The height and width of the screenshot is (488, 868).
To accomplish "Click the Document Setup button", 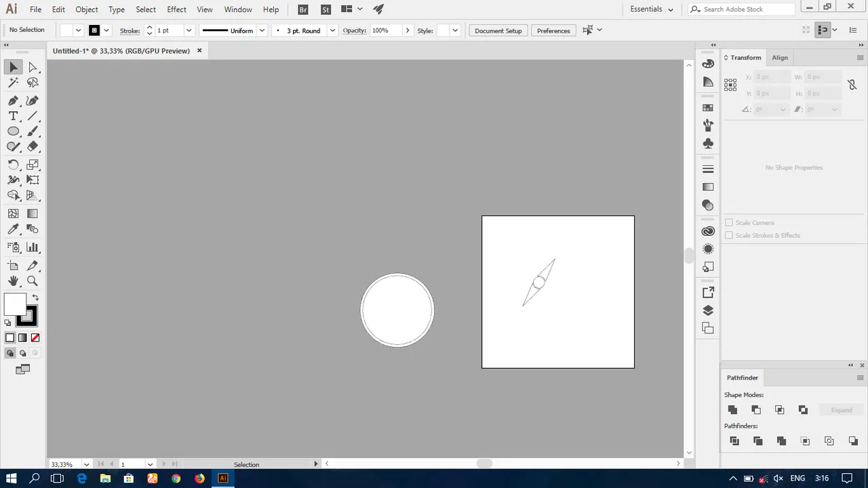I will pyautogui.click(x=498, y=30).
